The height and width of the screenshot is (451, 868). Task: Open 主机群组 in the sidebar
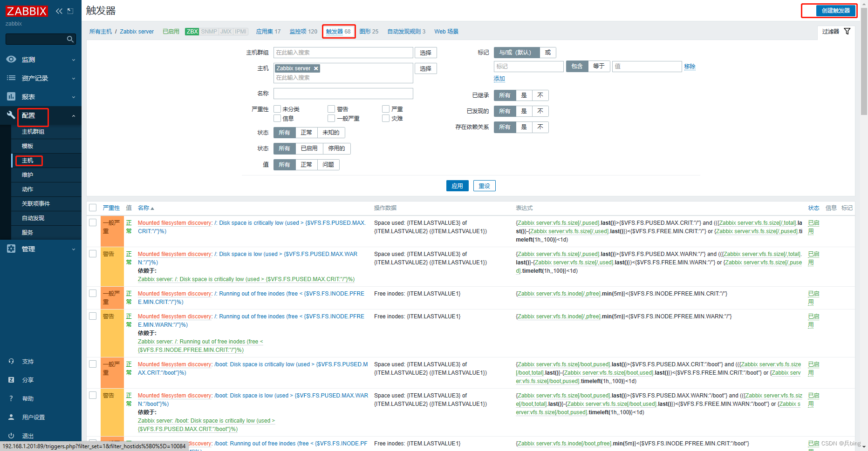click(x=33, y=132)
